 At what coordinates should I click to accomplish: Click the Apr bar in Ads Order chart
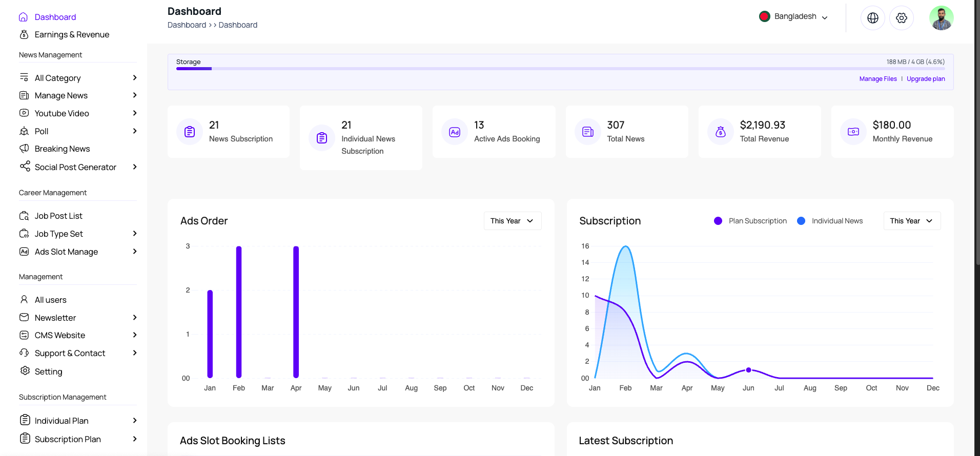(296, 312)
